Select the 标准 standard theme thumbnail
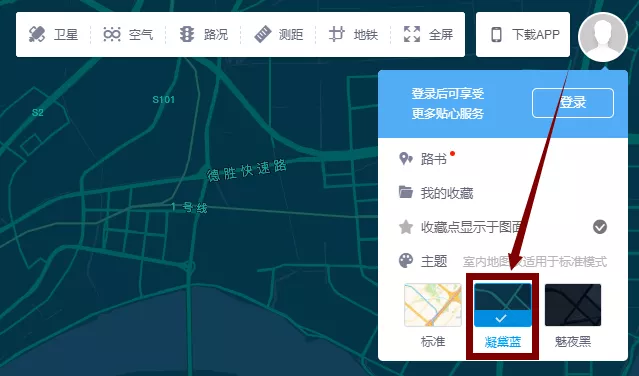 click(x=433, y=305)
